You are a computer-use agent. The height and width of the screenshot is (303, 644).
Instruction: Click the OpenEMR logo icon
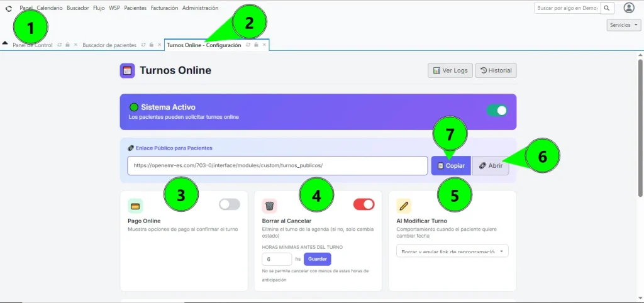[x=9, y=8]
